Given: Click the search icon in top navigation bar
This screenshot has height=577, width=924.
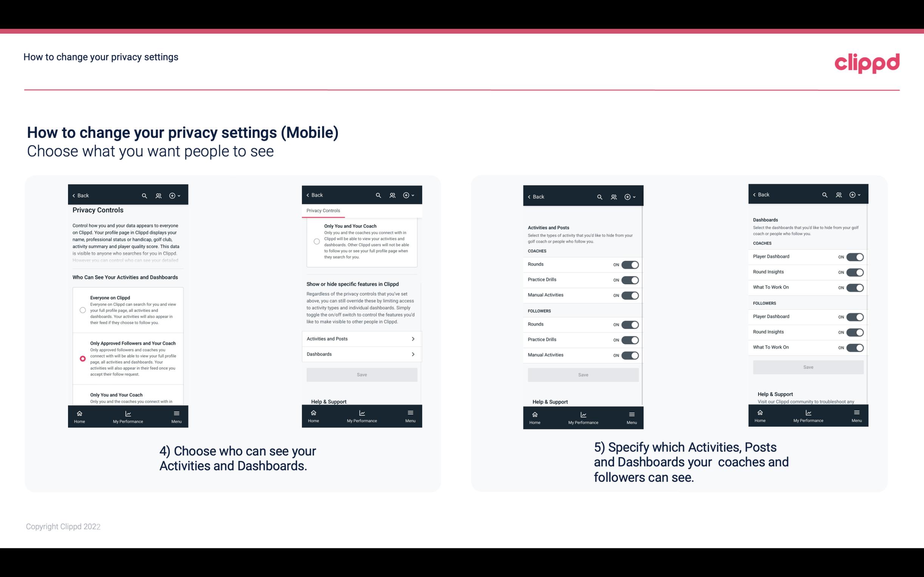Looking at the screenshot, I should click(144, 196).
